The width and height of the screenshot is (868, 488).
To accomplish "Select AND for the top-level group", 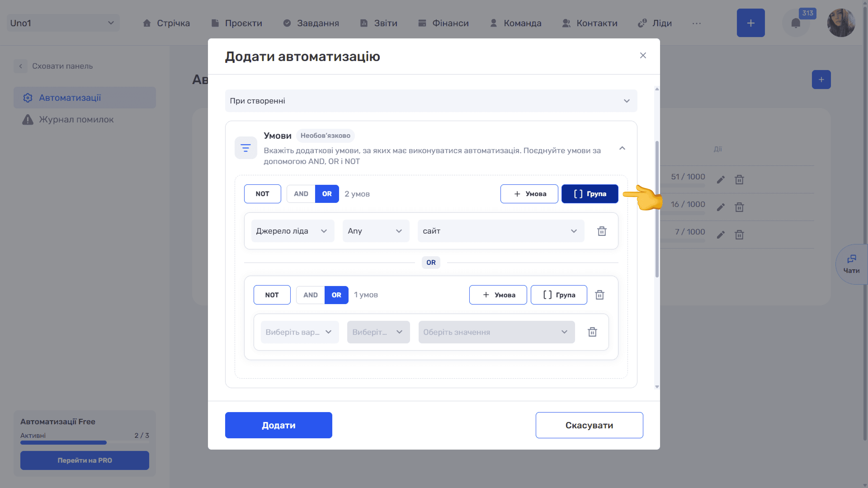I will click(301, 194).
